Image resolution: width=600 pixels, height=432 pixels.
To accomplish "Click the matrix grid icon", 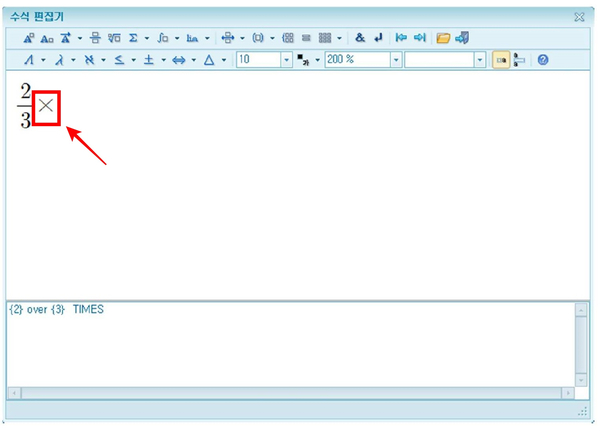I will 325,38.
